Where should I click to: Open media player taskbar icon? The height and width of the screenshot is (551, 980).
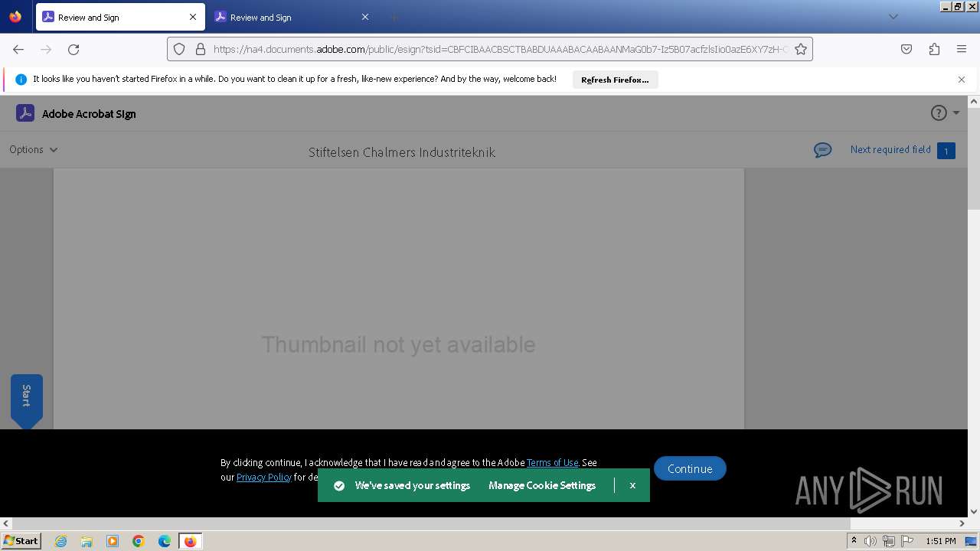pyautogui.click(x=113, y=541)
